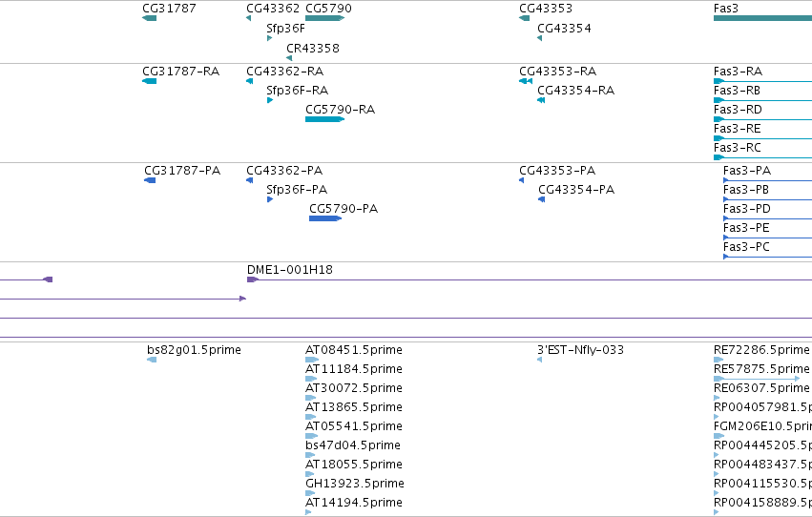Image resolution: width=812 pixels, height=517 pixels.
Task: Select the CG43354-RA transcript glyph
Action: click(541, 100)
